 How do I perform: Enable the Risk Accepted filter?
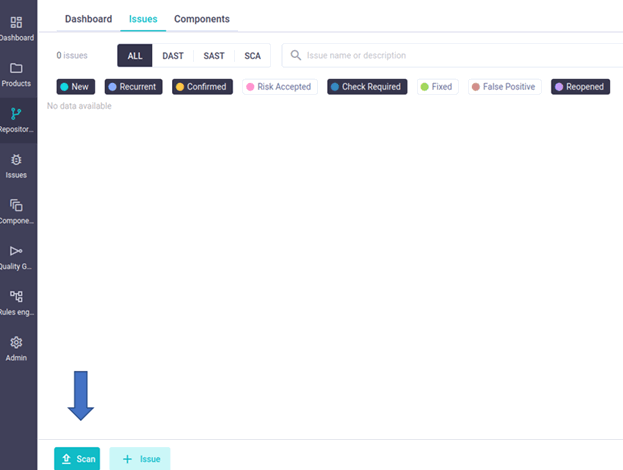[279, 87]
